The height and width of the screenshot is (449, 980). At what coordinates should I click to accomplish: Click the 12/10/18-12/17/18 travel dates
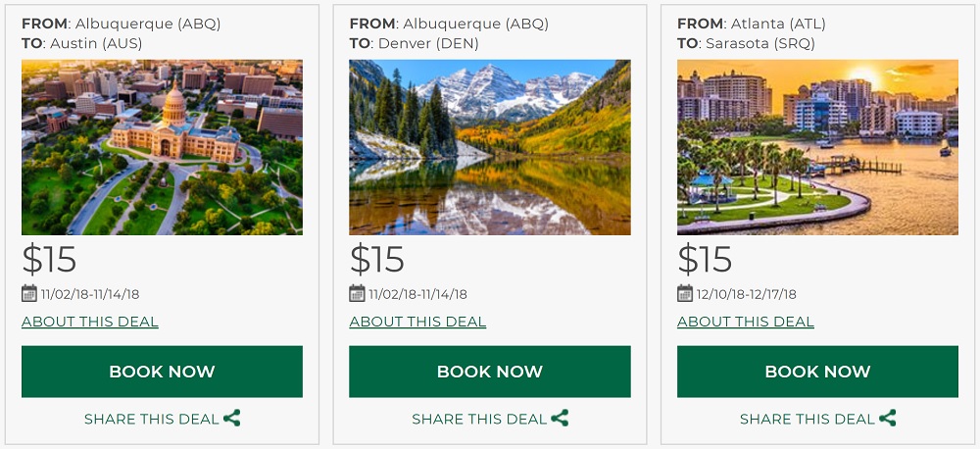748,294
